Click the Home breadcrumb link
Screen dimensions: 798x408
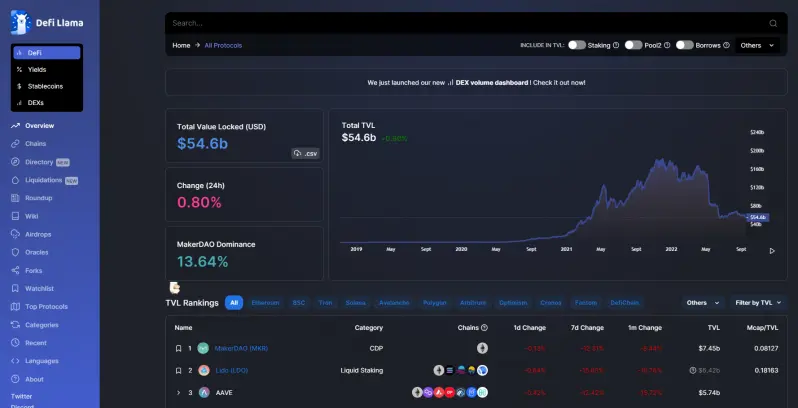point(181,45)
